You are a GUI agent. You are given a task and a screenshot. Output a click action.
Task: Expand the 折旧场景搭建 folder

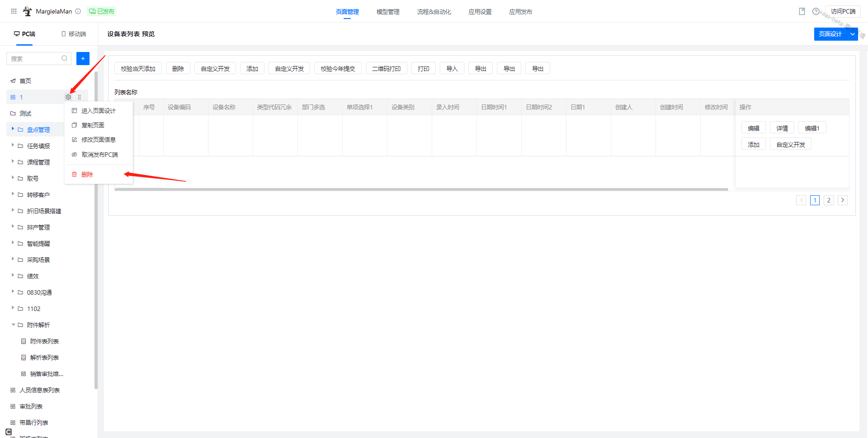13,211
